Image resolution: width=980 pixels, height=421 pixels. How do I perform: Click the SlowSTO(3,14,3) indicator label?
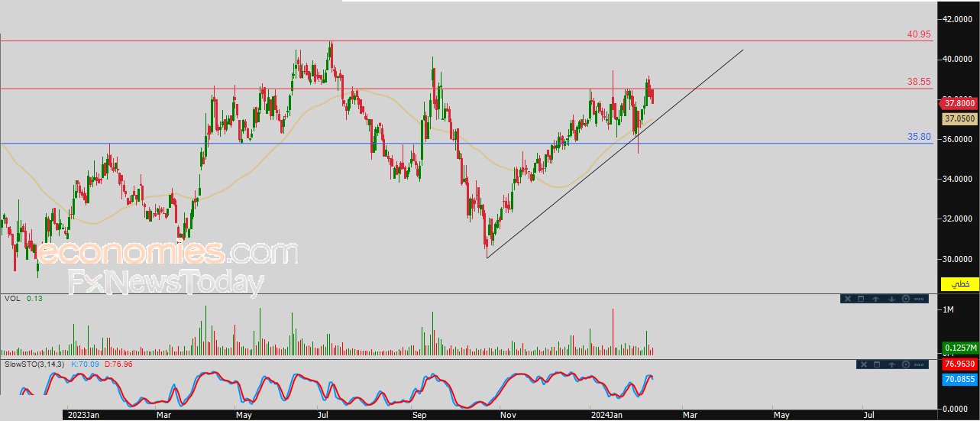pyautogui.click(x=34, y=364)
